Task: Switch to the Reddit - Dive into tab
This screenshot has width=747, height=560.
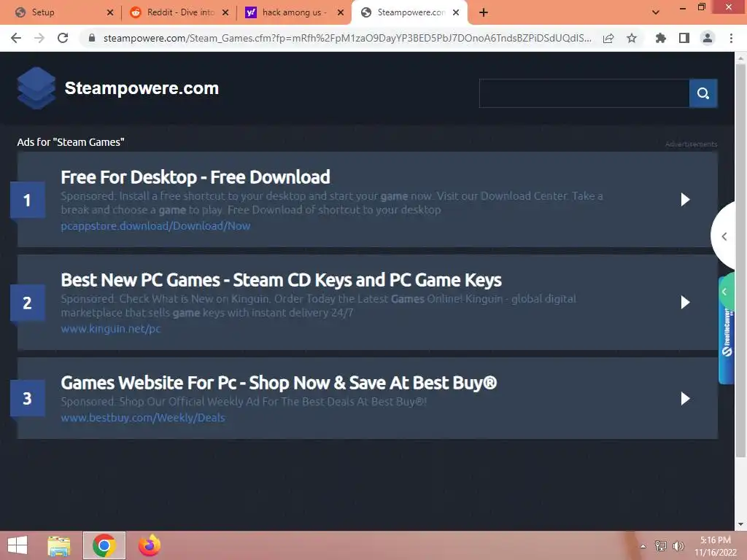Action: click(181, 12)
